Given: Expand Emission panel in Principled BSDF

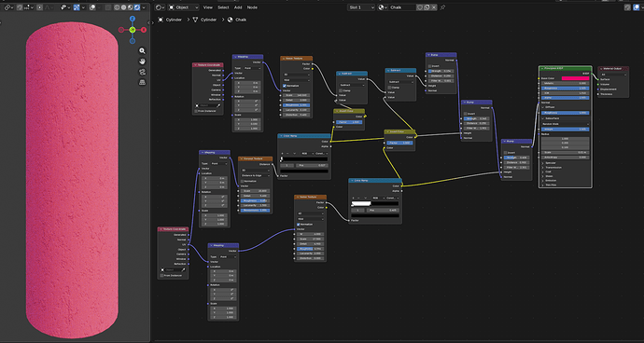Looking at the screenshot, I should [x=542, y=181].
